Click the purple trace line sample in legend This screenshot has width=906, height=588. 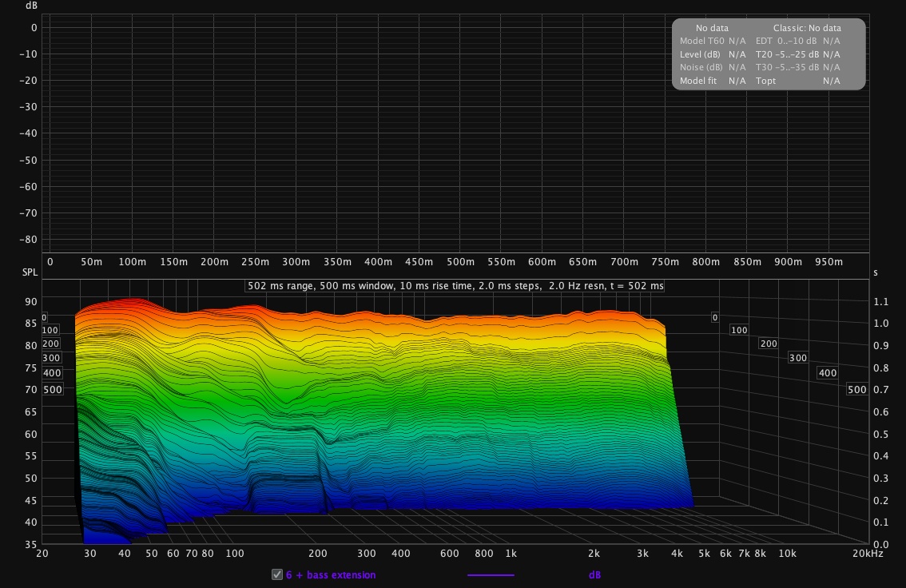point(491,574)
